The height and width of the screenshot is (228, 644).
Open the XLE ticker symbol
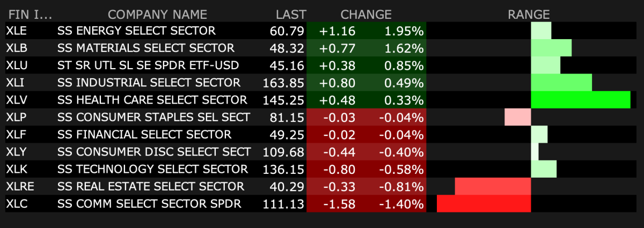pyautogui.click(x=17, y=31)
